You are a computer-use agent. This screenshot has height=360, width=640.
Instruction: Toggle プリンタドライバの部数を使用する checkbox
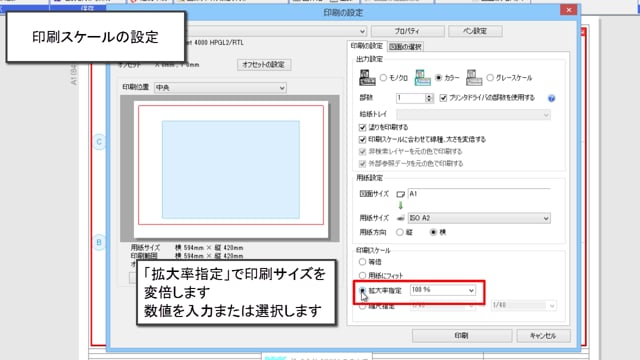[443, 98]
